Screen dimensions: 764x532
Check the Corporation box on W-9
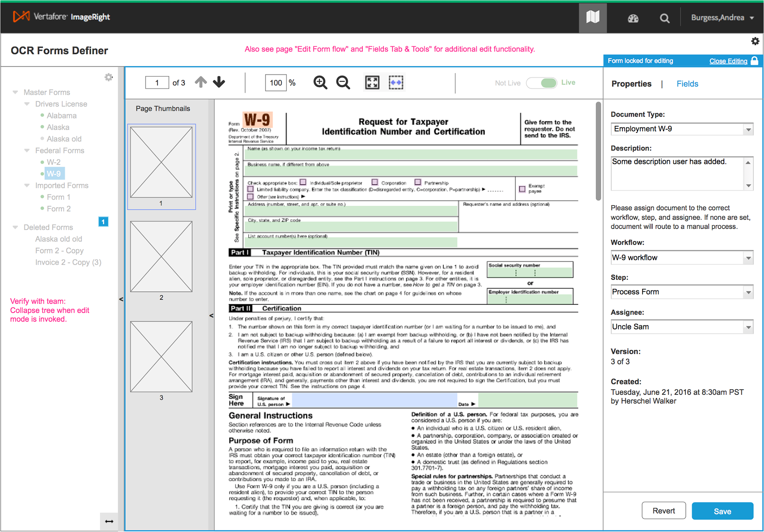pyautogui.click(x=375, y=182)
